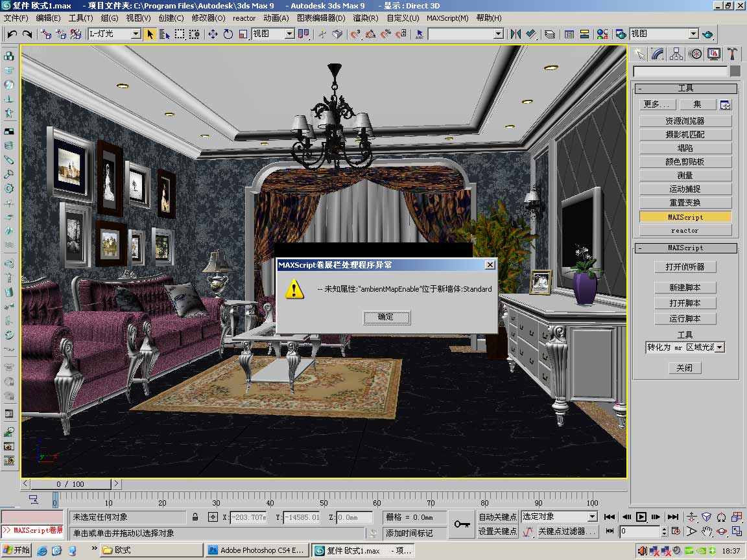747x560 pixels.
Task: Click the Quick Render teapot icon
Action: 708,34
